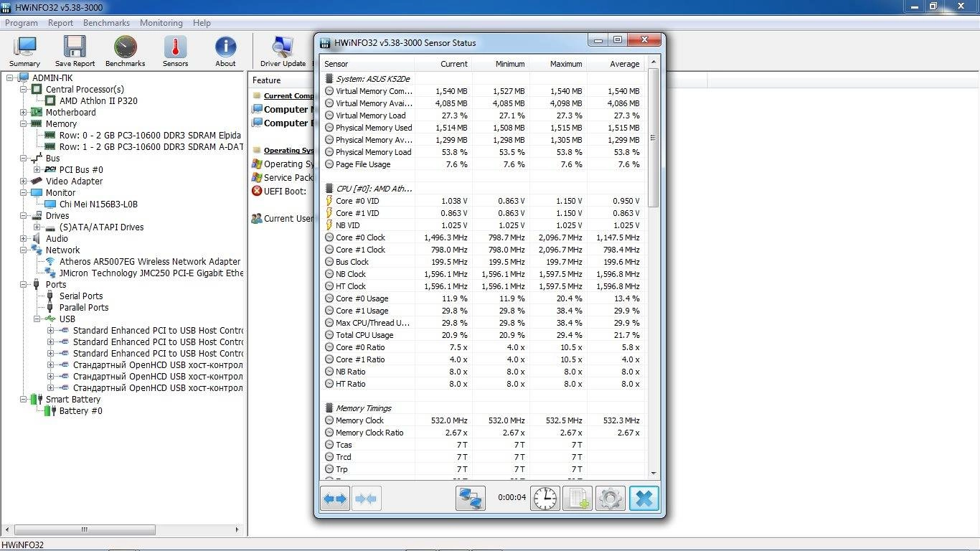Open the Summary toolbar icon

(x=25, y=52)
